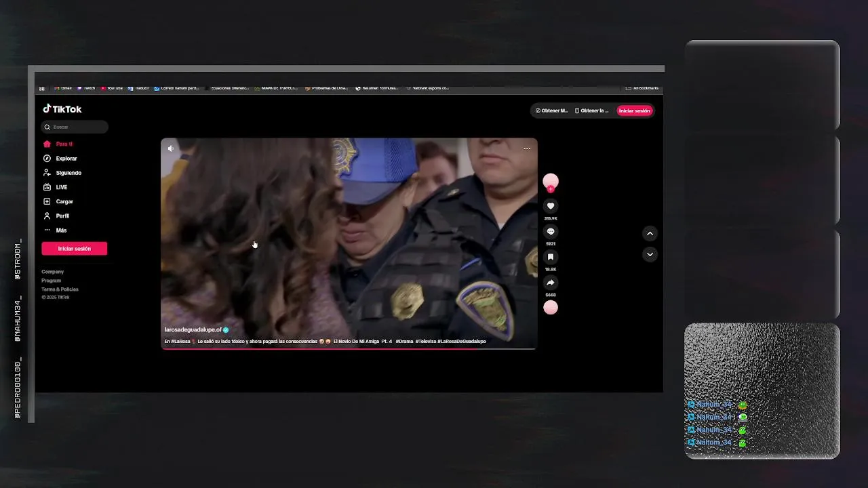Open the All Bookmarks folder
This screenshot has height=488, width=868.
click(642, 88)
